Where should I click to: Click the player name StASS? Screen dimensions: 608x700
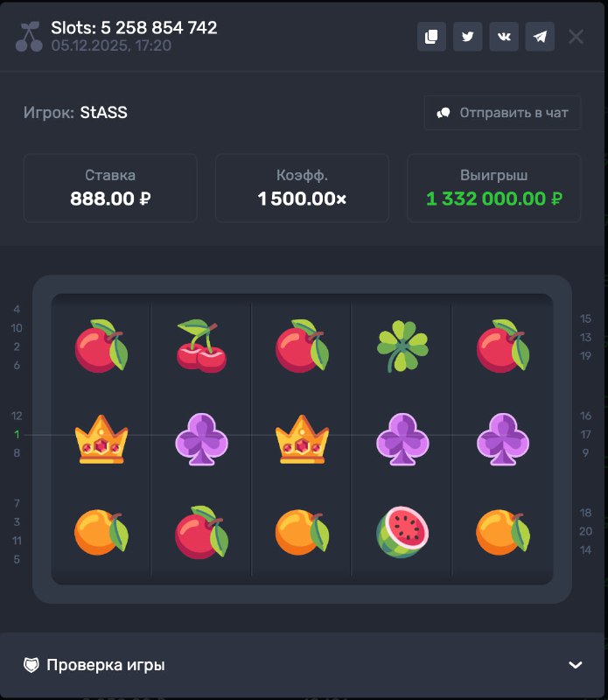(103, 113)
